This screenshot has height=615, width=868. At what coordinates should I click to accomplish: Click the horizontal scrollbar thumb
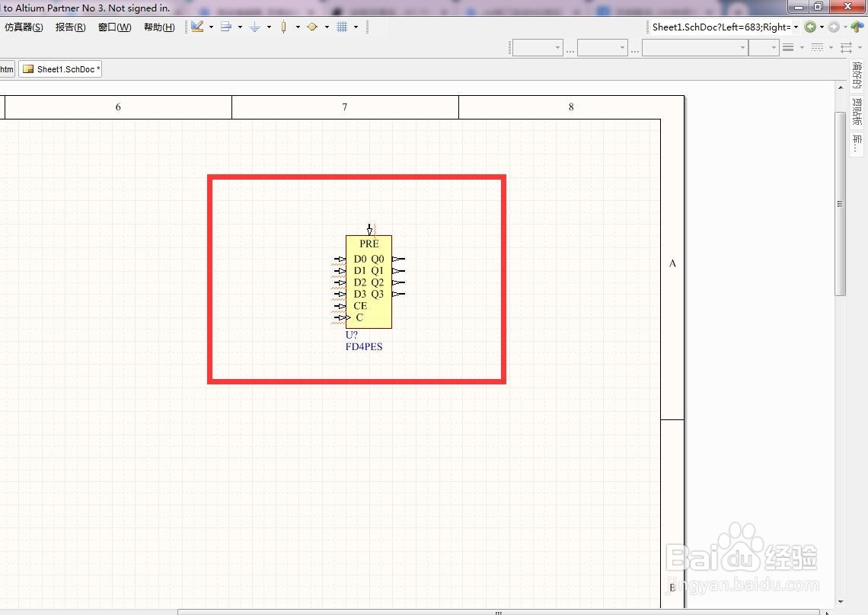point(498,612)
